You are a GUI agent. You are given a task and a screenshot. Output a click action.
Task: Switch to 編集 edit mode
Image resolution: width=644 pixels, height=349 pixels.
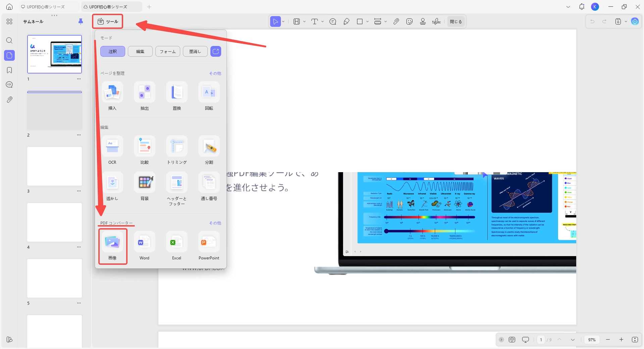pyautogui.click(x=140, y=51)
